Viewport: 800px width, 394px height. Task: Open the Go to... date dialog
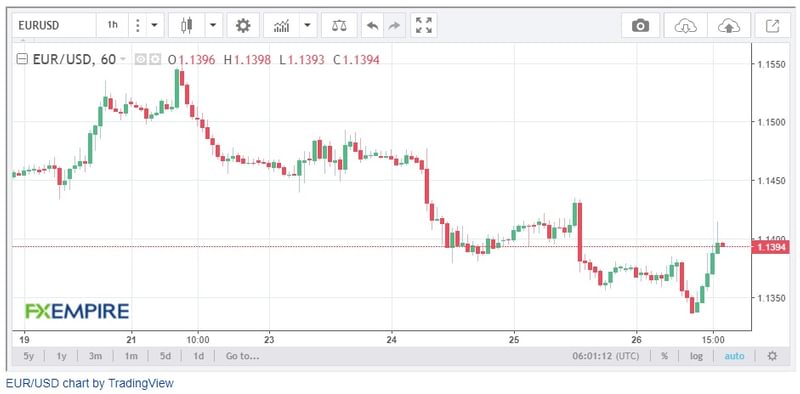(242, 356)
